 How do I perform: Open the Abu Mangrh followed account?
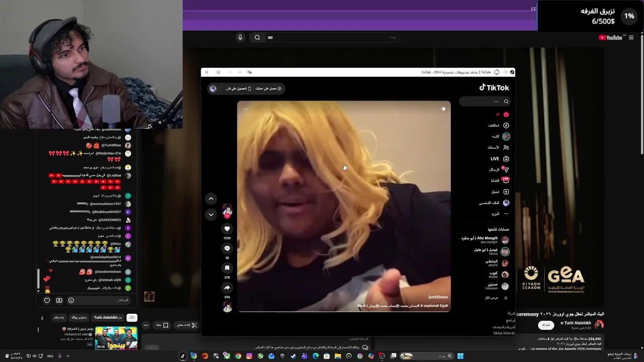click(485, 240)
